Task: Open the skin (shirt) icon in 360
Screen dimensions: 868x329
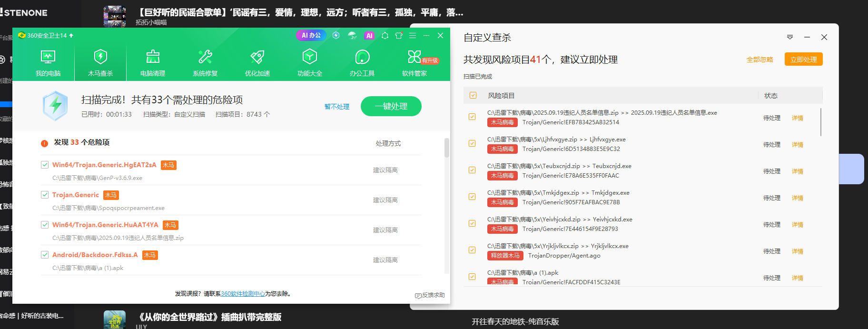Action: [x=399, y=35]
